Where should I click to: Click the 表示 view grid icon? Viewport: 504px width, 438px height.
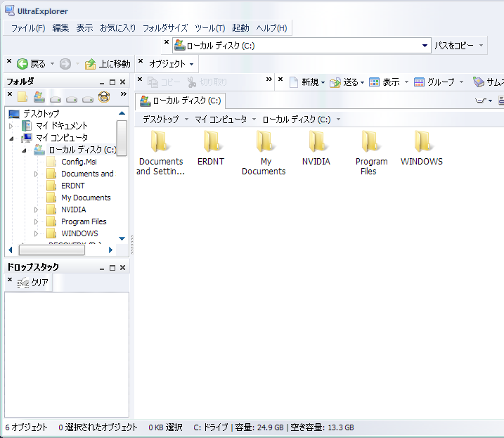coord(374,82)
